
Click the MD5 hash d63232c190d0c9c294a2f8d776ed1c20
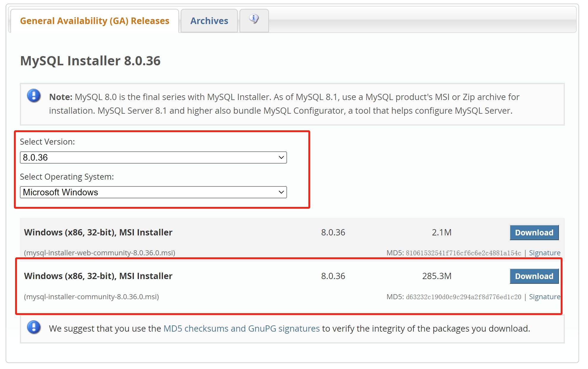point(463,297)
